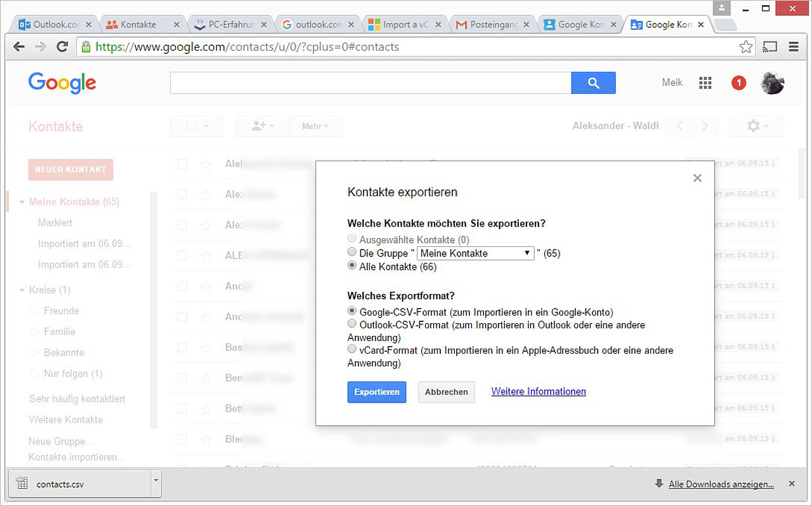Click Neue Gruppe in sidebar
Screen dimensions: 812x506
[x=61, y=441]
